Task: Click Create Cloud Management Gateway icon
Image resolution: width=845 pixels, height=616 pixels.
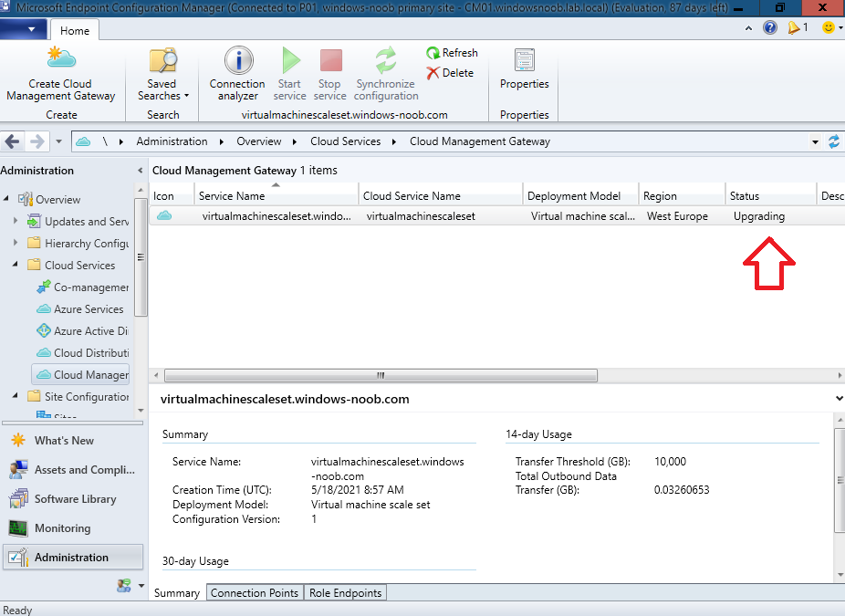Action: tap(61, 59)
